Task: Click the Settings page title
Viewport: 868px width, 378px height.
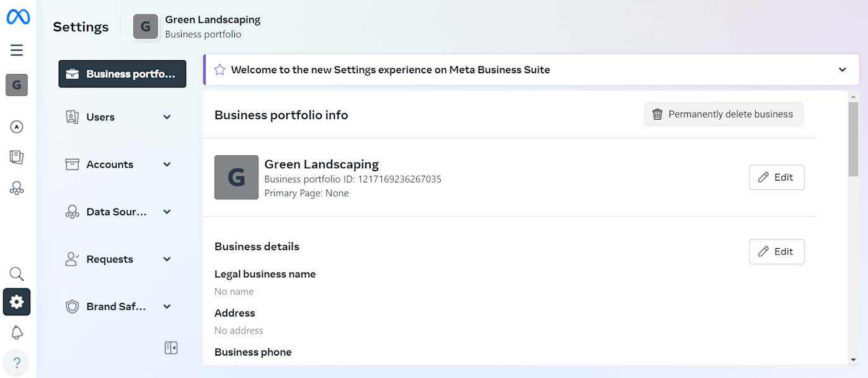Action: coord(81,27)
